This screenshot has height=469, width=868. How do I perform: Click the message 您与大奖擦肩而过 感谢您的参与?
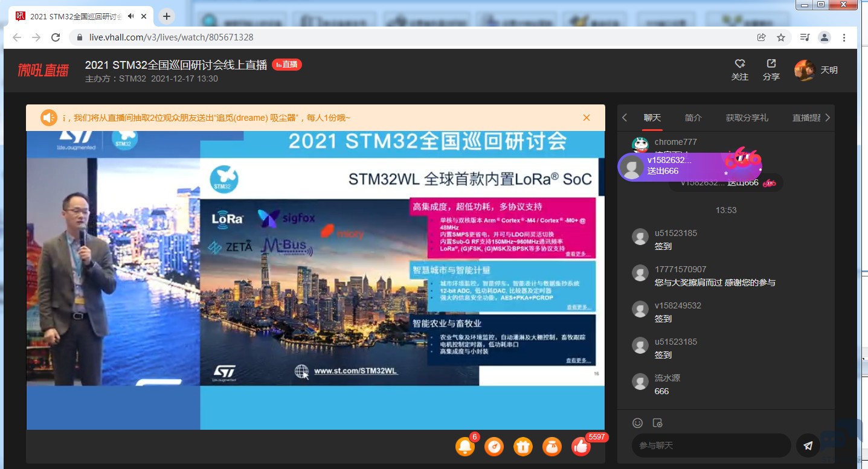(715, 282)
